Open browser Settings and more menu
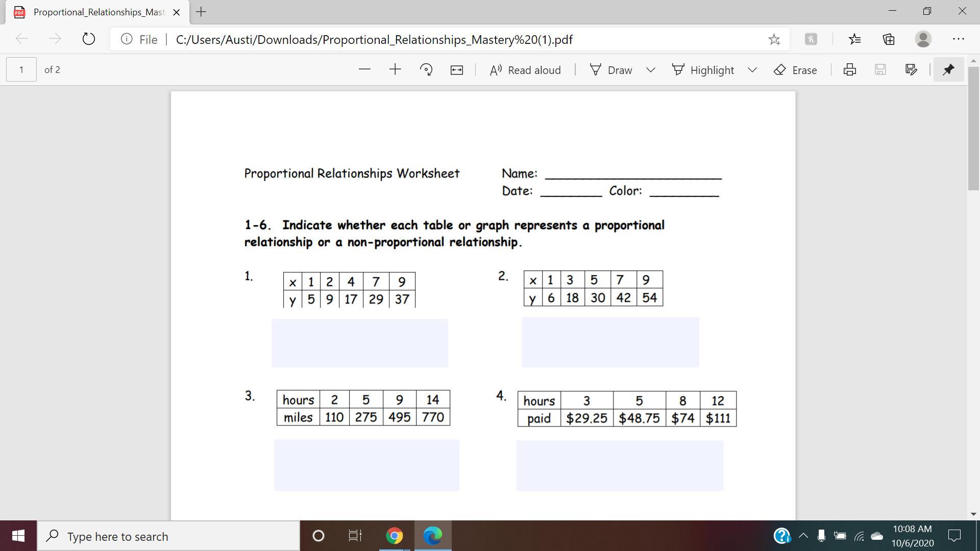 click(x=958, y=39)
